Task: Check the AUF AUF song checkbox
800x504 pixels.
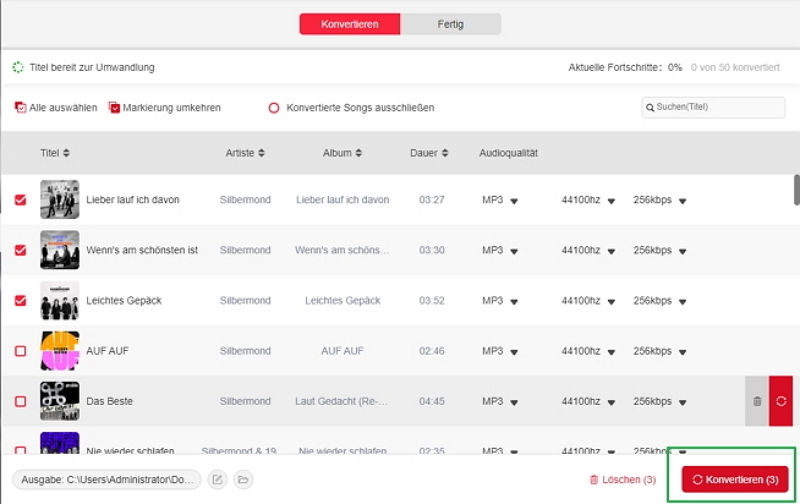Action: point(20,351)
